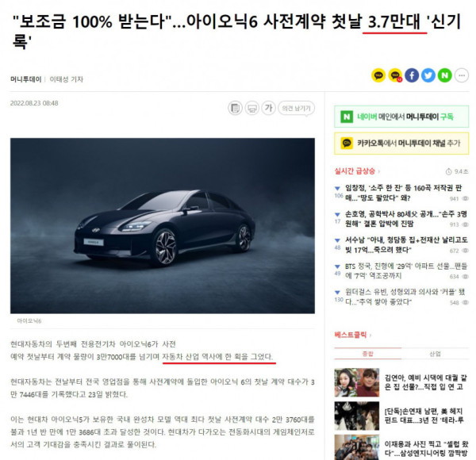The image size is (476, 460).
Task: Switch to the 산업 tab
Action: point(435,354)
